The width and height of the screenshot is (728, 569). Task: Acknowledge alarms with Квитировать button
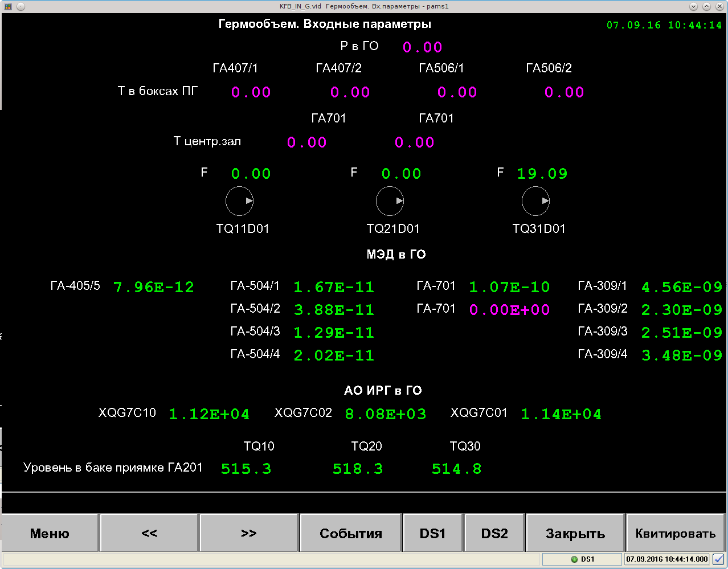pyautogui.click(x=675, y=534)
